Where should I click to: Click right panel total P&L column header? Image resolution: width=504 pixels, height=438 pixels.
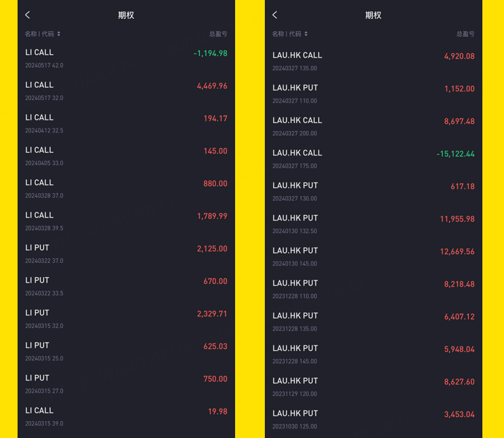pyautogui.click(x=465, y=34)
